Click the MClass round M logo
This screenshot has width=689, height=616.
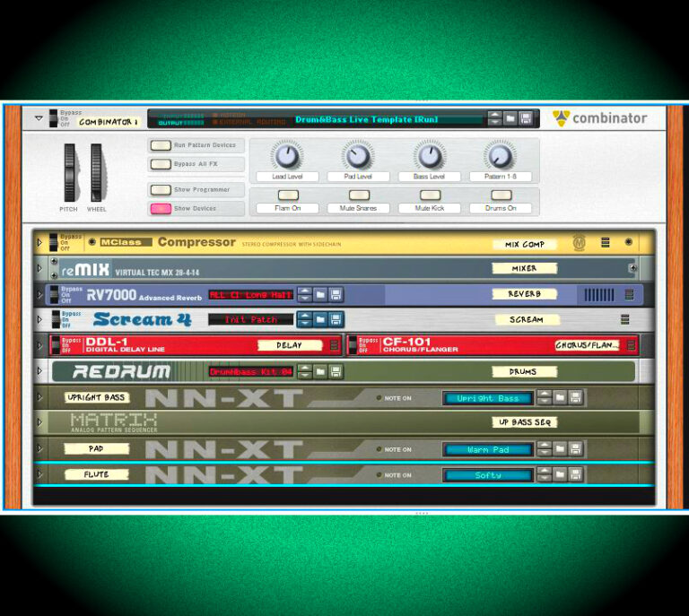coord(580,242)
